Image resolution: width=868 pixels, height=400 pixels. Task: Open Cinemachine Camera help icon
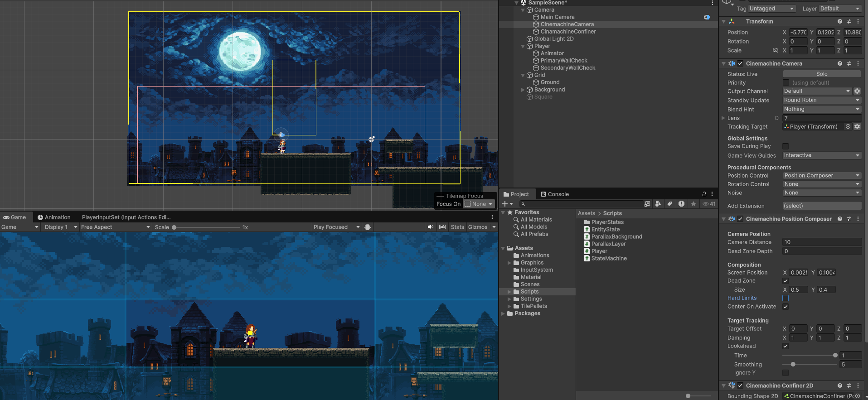840,63
